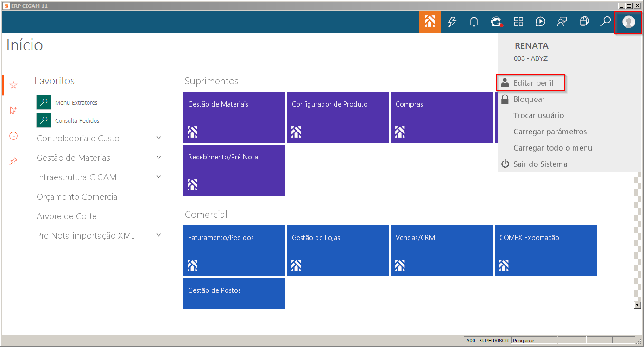Select Carregar todo o menu option
The height and width of the screenshot is (347, 644).
[553, 148]
